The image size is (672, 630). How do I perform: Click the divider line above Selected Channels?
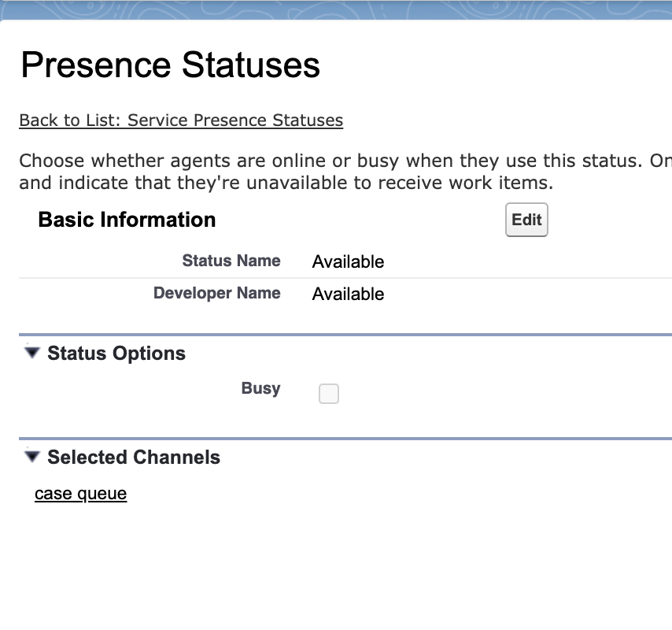(345, 439)
